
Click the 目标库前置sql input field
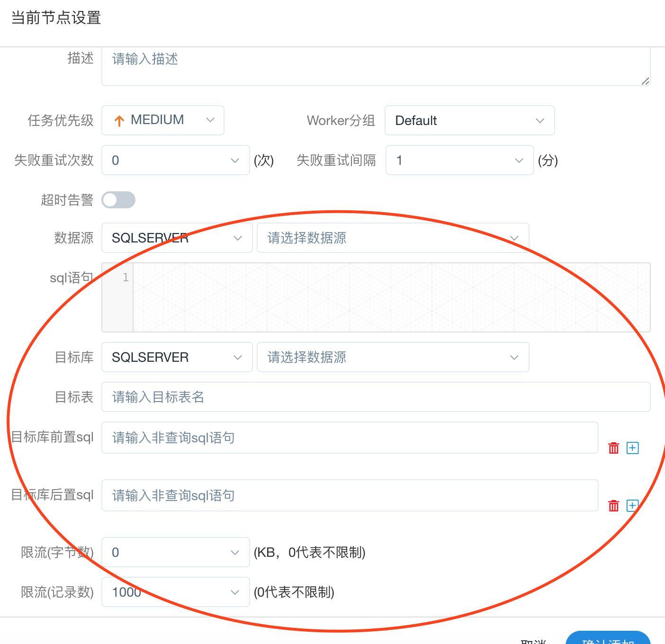[350, 438]
